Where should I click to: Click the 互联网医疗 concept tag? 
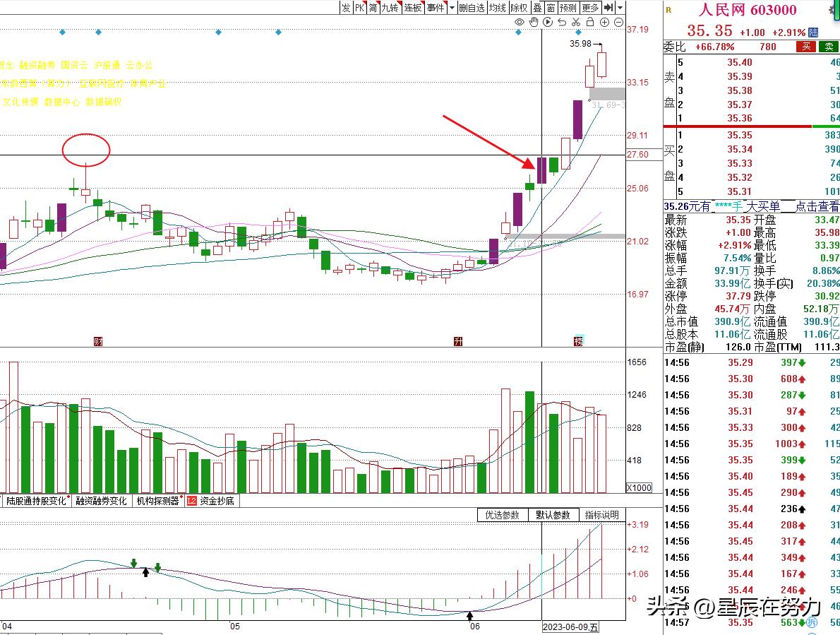[101, 83]
